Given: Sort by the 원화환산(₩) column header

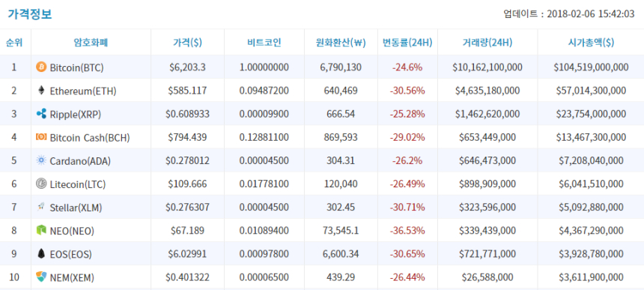Looking at the screenshot, I should coord(341,42).
